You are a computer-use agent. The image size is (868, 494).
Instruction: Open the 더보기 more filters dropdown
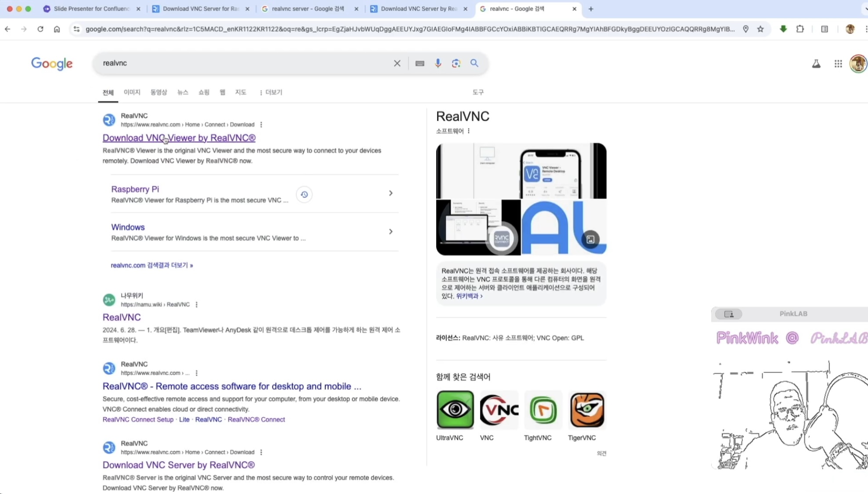[x=271, y=92]
